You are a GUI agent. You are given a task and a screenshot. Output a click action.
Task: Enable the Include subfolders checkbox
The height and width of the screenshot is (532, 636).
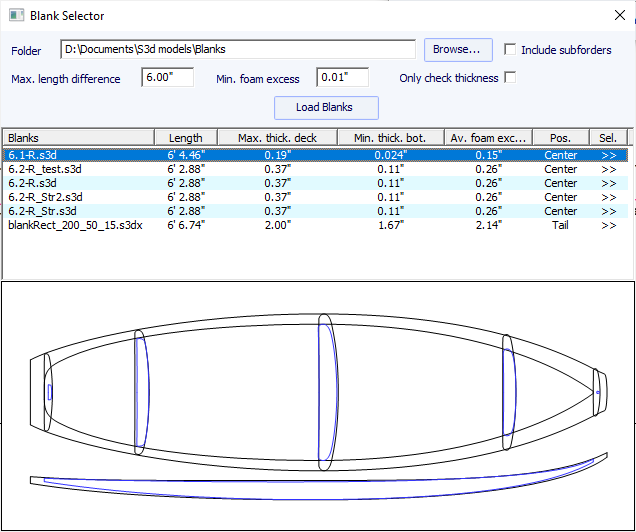pos(511,50)
